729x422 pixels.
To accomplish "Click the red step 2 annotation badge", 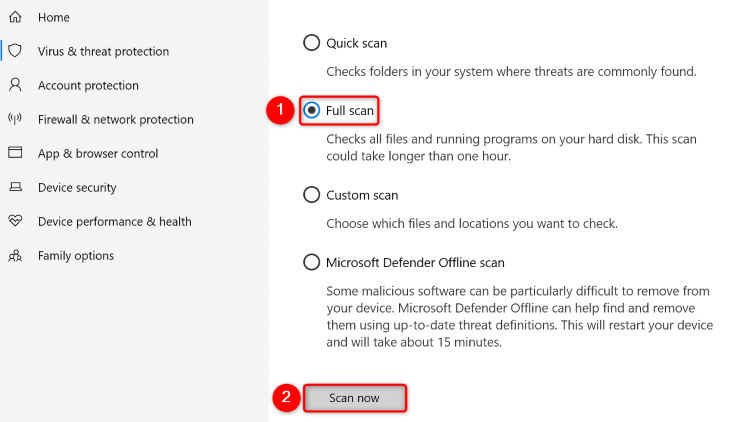I will tap(286, 397).
